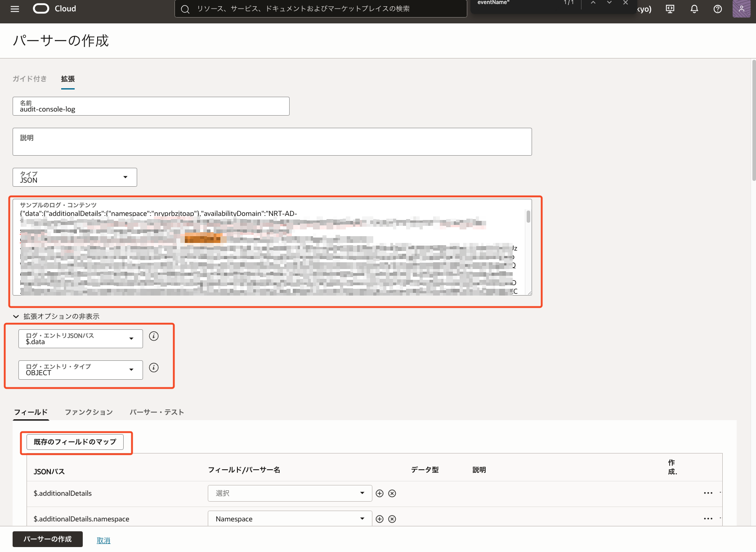Screen dimensions: 756x552
Task: Click the Cloud Shell developer tools icon
Action: pyautogui.click(x=670, y=9)
